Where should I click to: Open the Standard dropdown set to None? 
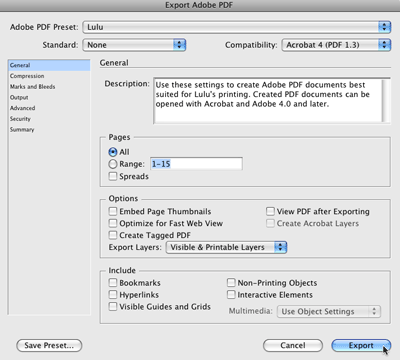point(134,45)
